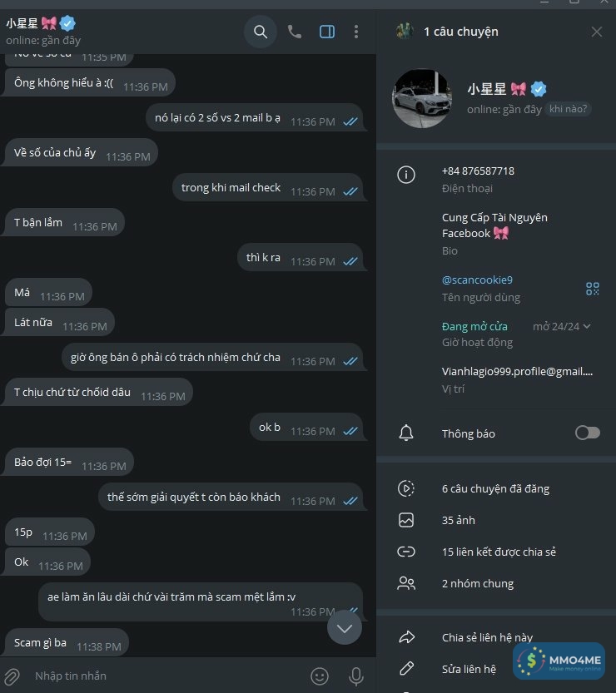Open the emoji picker

click(320, 676)
